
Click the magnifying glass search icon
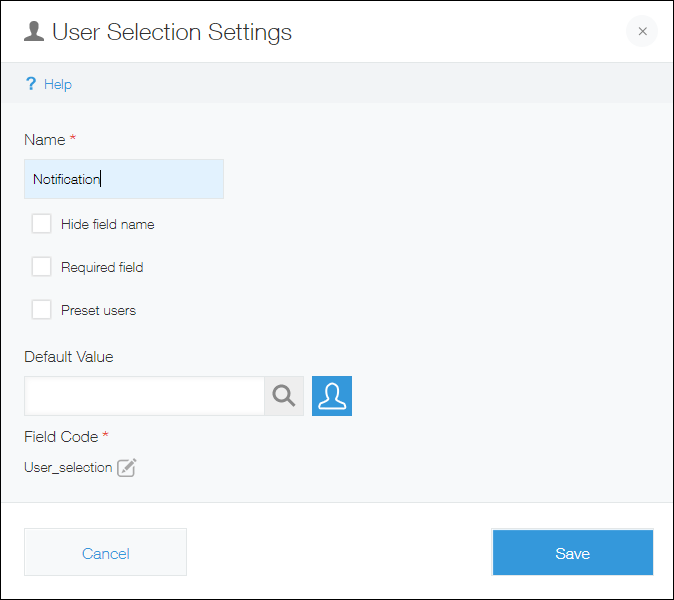click(284, 396)
